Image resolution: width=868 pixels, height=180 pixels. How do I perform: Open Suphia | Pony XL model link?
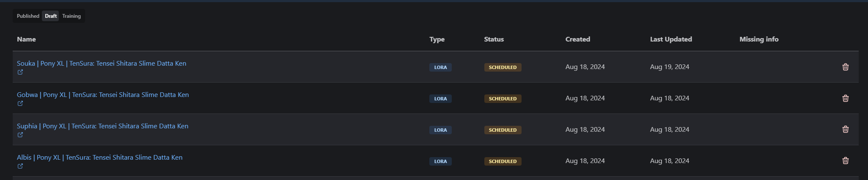pos(102,126)
